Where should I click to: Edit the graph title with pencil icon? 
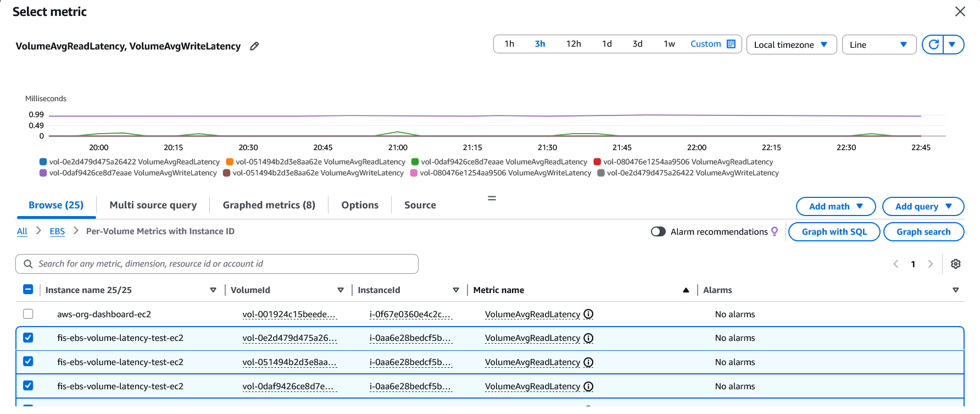pos(254,46)
